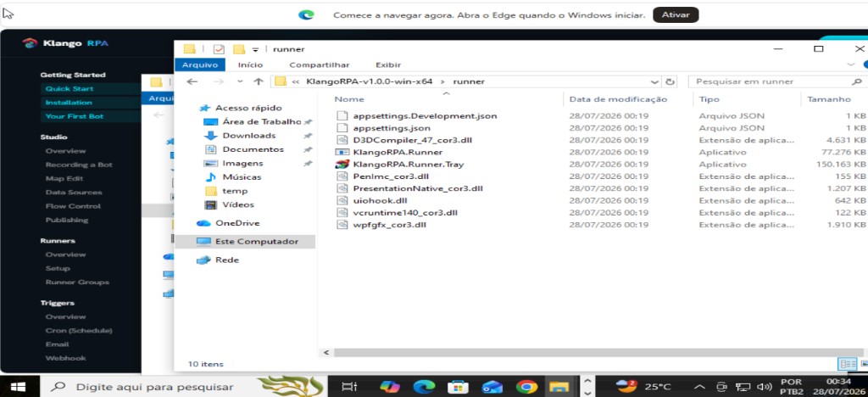Select Rede in the navigation pane
The height and width of the screenshot is (397, 868).
[227, 260]
